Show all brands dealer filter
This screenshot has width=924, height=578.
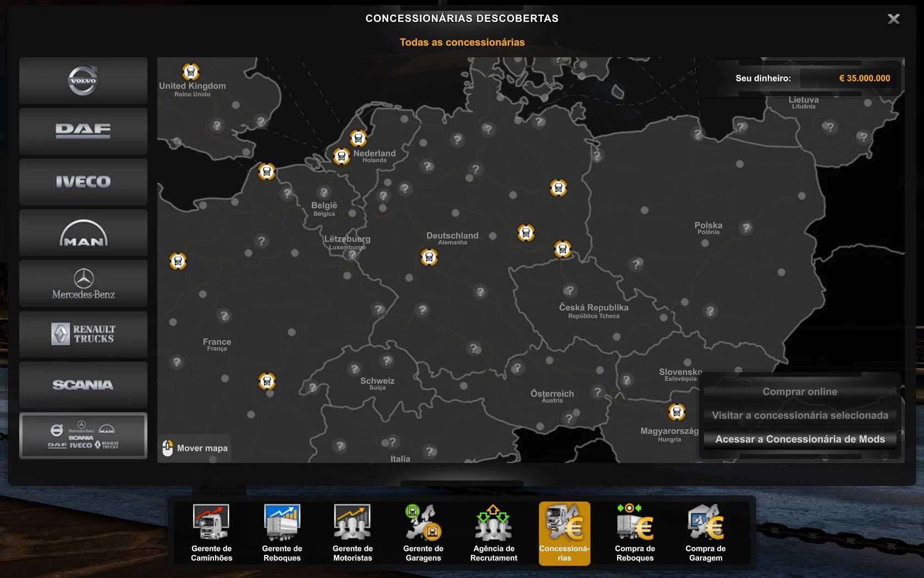(x=83, y=435)
